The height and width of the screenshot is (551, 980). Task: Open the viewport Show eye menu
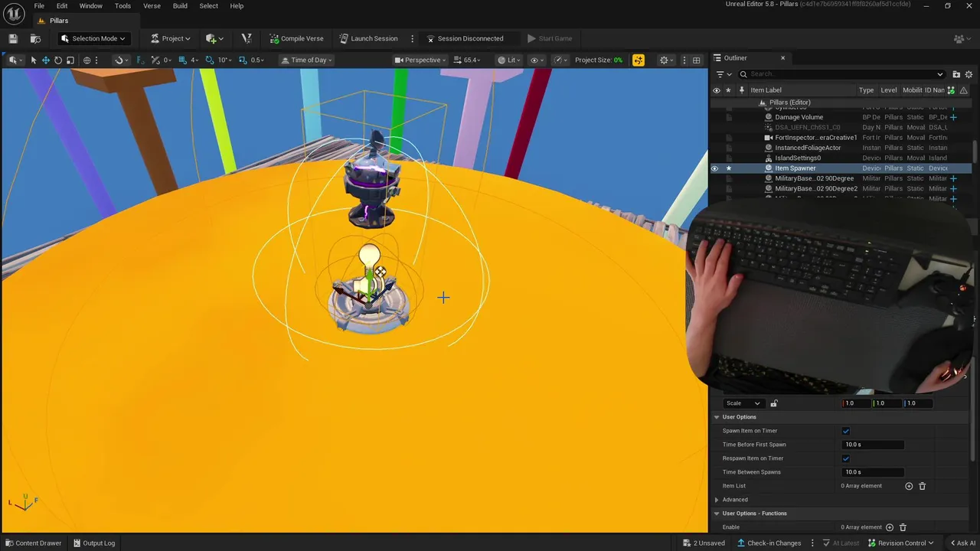537,60
